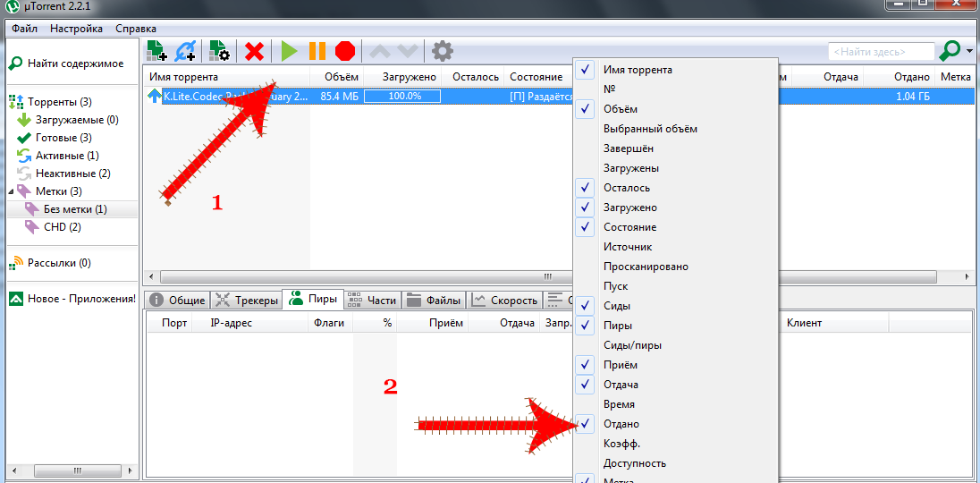Screen dimensions: 980x483
Task: Open the search provider dropdown arrow
Action: pyautogui.click(x=969, y=51)
